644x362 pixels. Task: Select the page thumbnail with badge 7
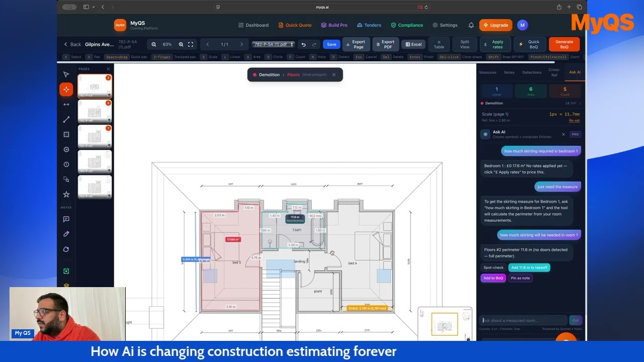click(x=95, y=136)
